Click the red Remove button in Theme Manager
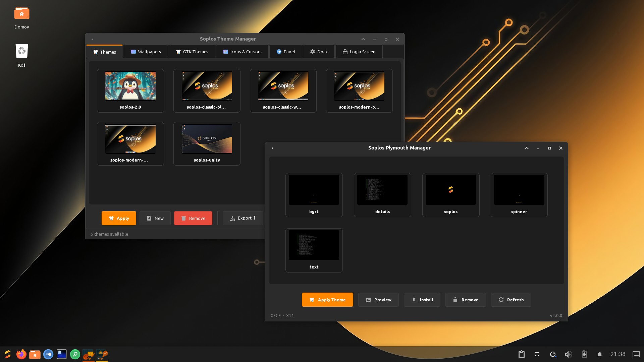This screenshot has height=362, width=644. coord(193,218)
